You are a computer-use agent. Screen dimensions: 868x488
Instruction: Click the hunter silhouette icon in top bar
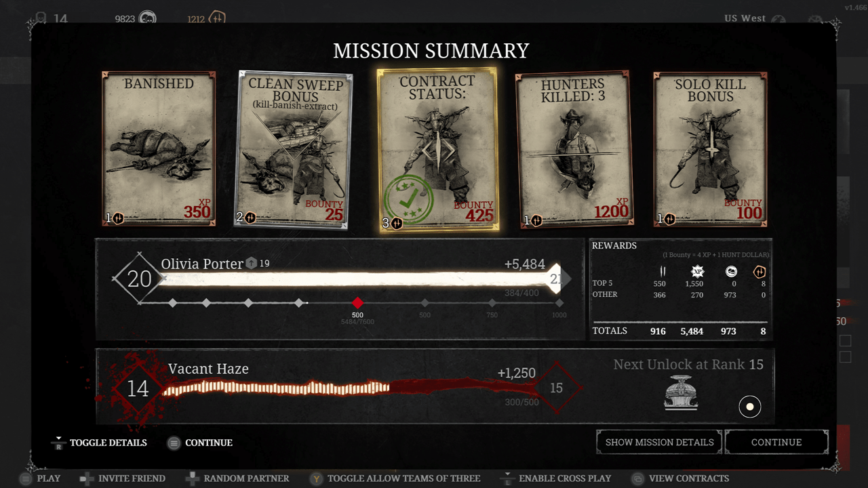(x=41, y=18)
